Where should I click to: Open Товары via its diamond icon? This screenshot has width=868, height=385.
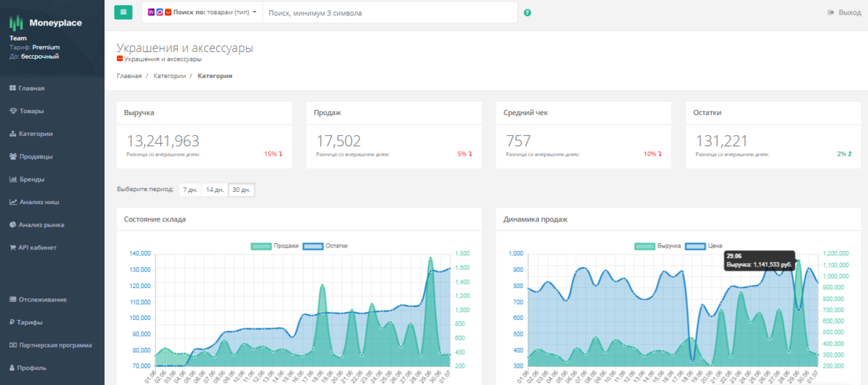point(12,111)
